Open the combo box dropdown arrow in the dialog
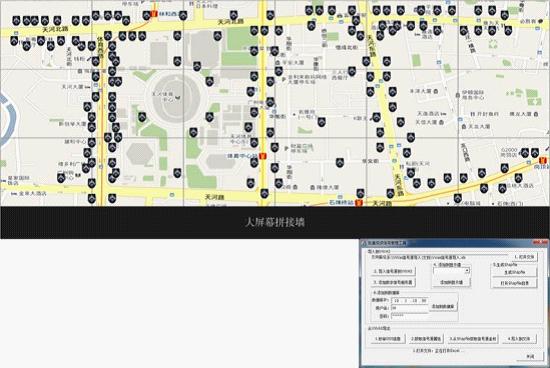Viewport: 550px width, 368px height. [467, 270]
